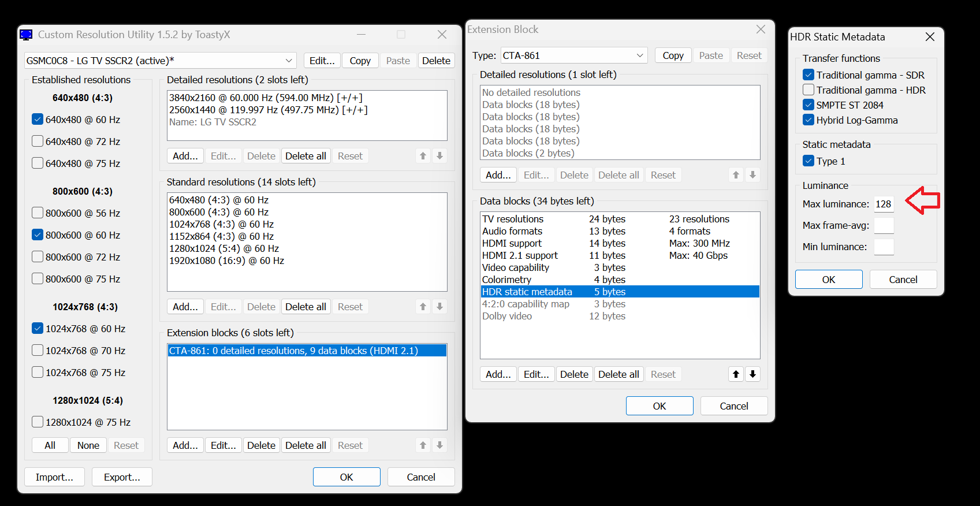Image resolution: width=980 pixels, height=506 pixels.
Task: Click All under established resolutions
Action: point(50,445)
